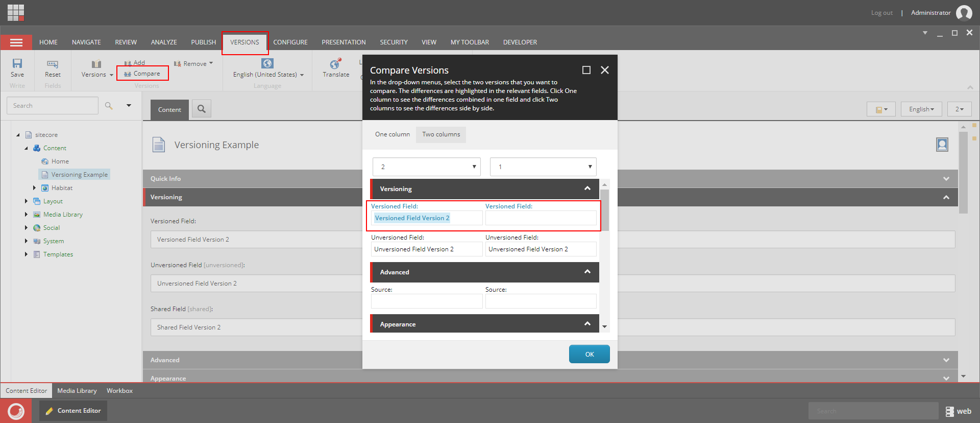Image resolution: width=980 pixels, height=423 pixels.
Task: Click the search tab magnifier icon
Action: click(202, 109)
